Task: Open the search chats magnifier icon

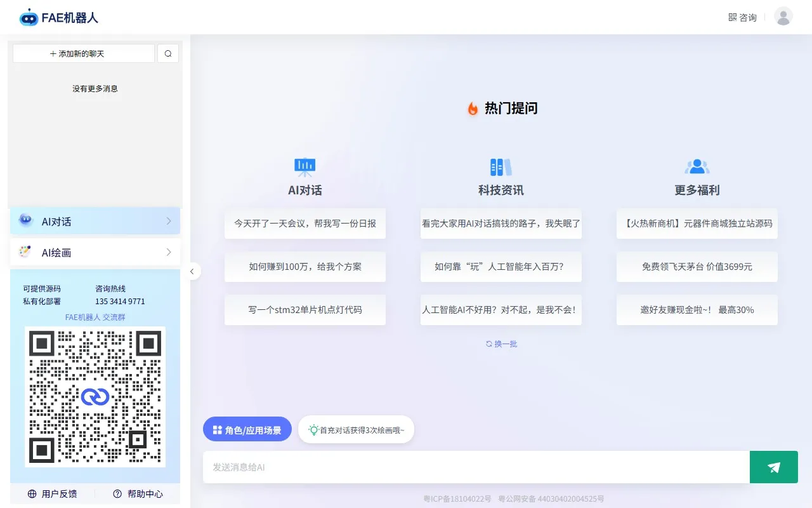Action: pos(168,54)
